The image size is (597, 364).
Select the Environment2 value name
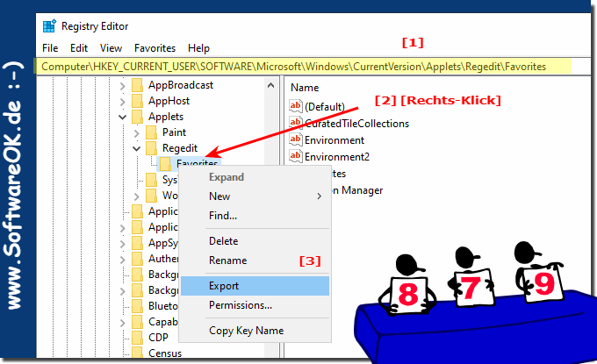[x=337, y=157]
